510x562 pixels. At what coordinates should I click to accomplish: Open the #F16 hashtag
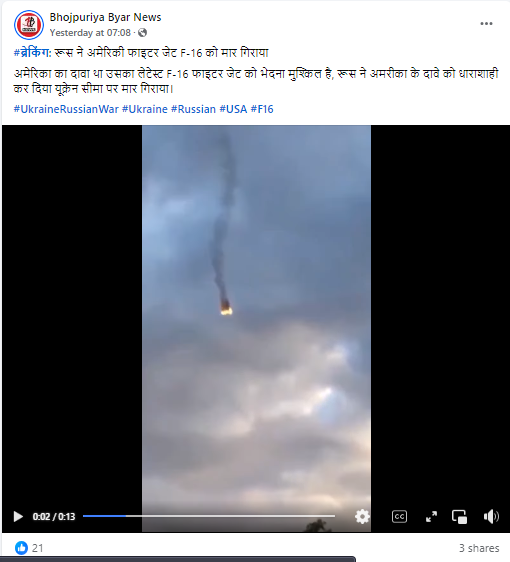[262, 109]
